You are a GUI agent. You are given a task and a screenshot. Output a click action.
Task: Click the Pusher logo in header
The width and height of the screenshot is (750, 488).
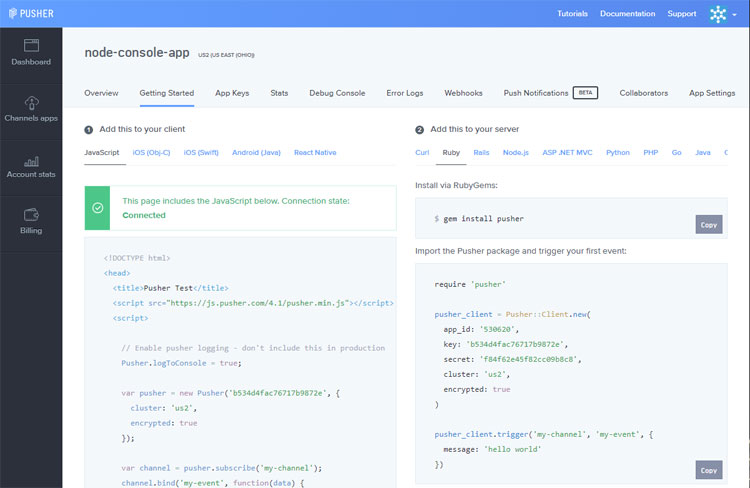31,13
